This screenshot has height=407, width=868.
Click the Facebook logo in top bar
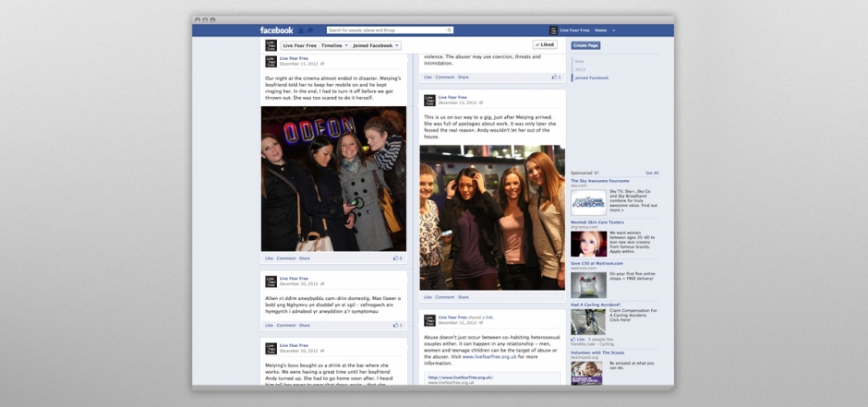276,30
